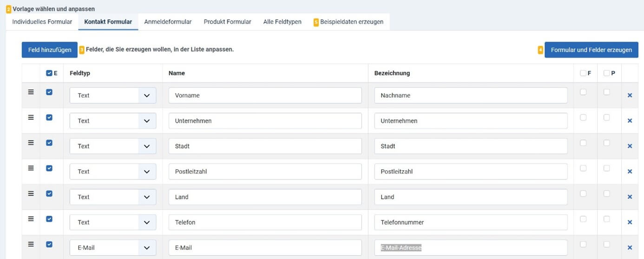The height and width of the screenshot is (259, 644).
Task: Click Formular und Felder erzeugen button
Action: (x=591, y=50)
